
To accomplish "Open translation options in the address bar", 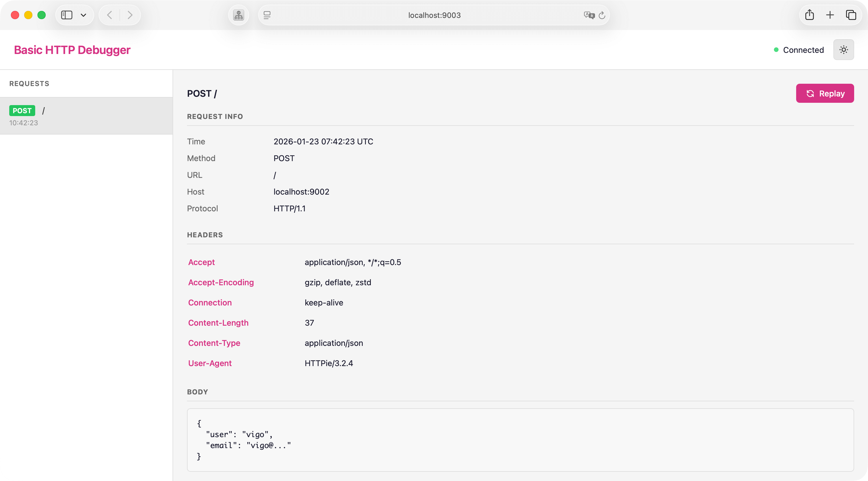I will 589,15.
